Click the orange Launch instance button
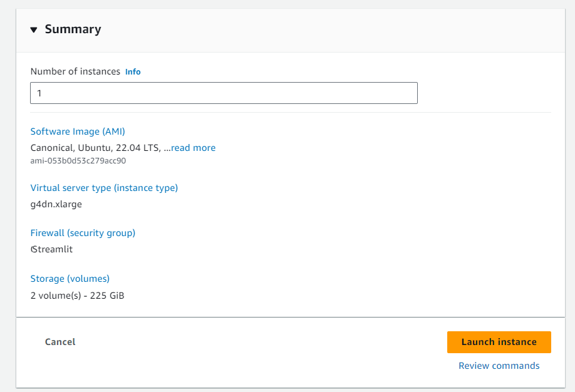Screen dimensions: 575x392 [499, 342]
